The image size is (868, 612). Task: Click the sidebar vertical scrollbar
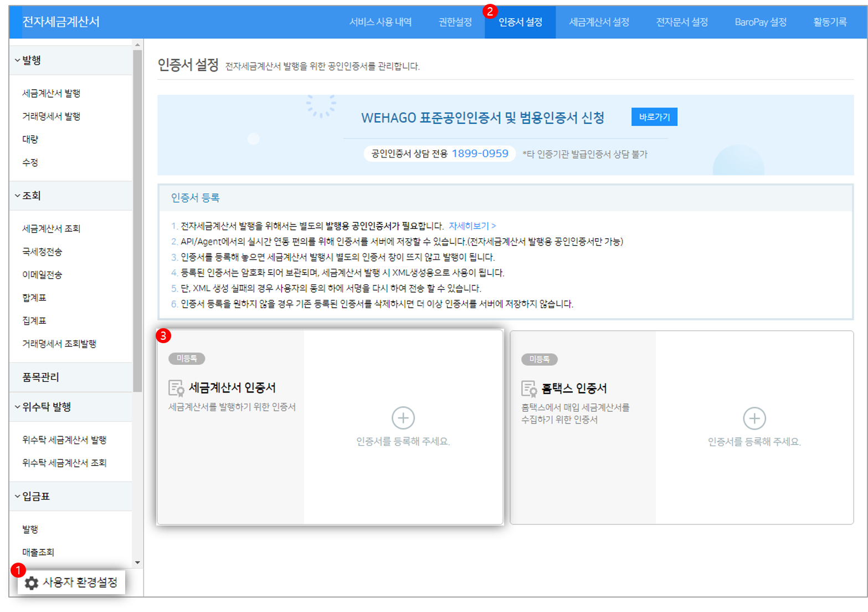pos(137,222)
